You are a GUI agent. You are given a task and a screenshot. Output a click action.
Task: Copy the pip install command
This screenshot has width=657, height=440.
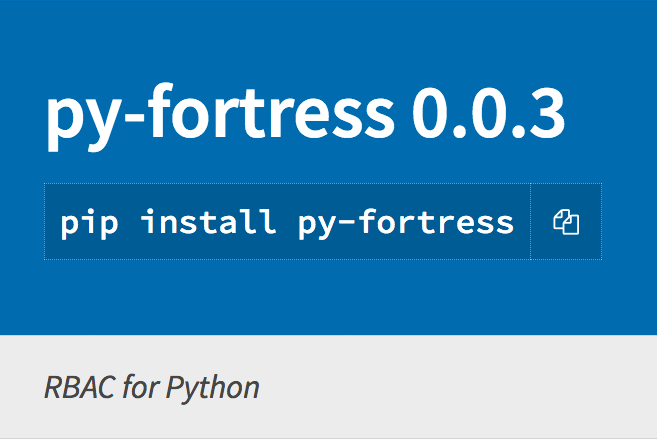coord(566,222)
